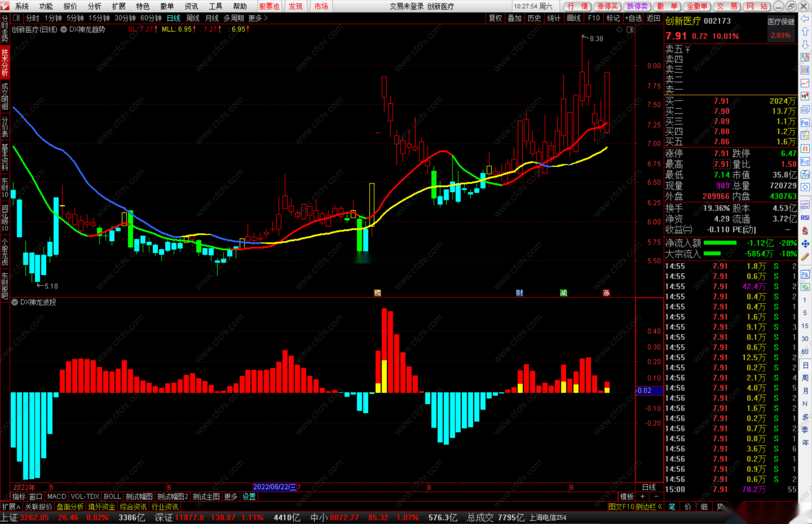Click the green 净流入额 progress bar
Viewport: 812px width, 524px height.
[719, 243]
